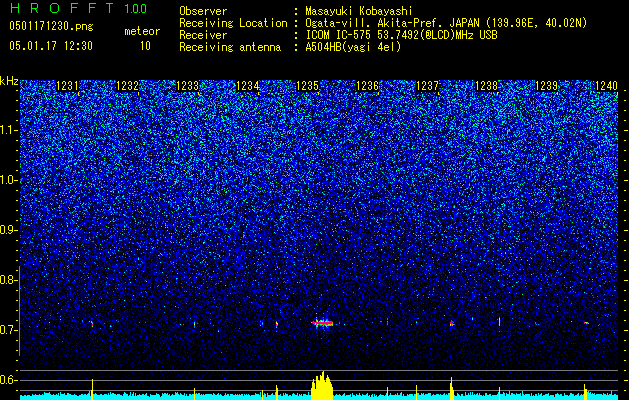Click the Receiving Location label
This screenshot has width=629, height=400.
click(233, 23)
